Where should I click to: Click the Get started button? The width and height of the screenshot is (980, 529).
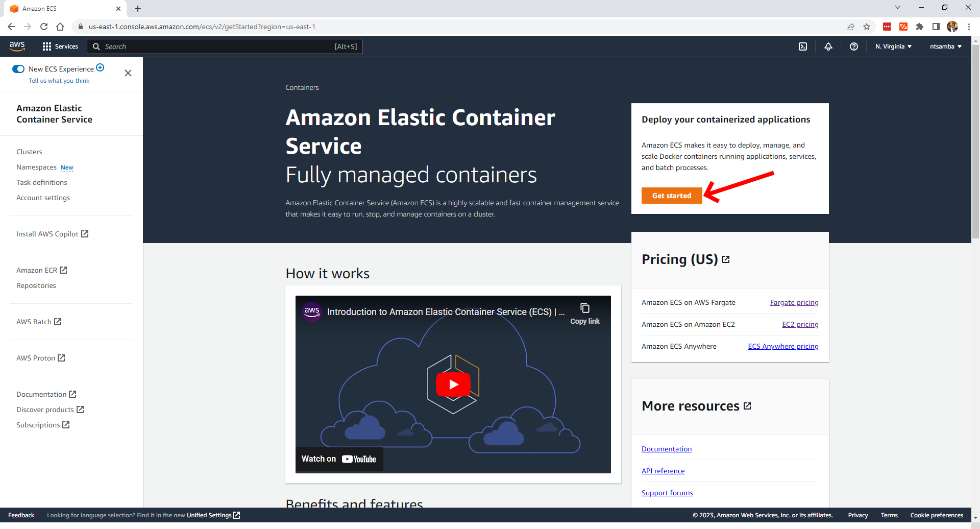click(x=672, y=196)
